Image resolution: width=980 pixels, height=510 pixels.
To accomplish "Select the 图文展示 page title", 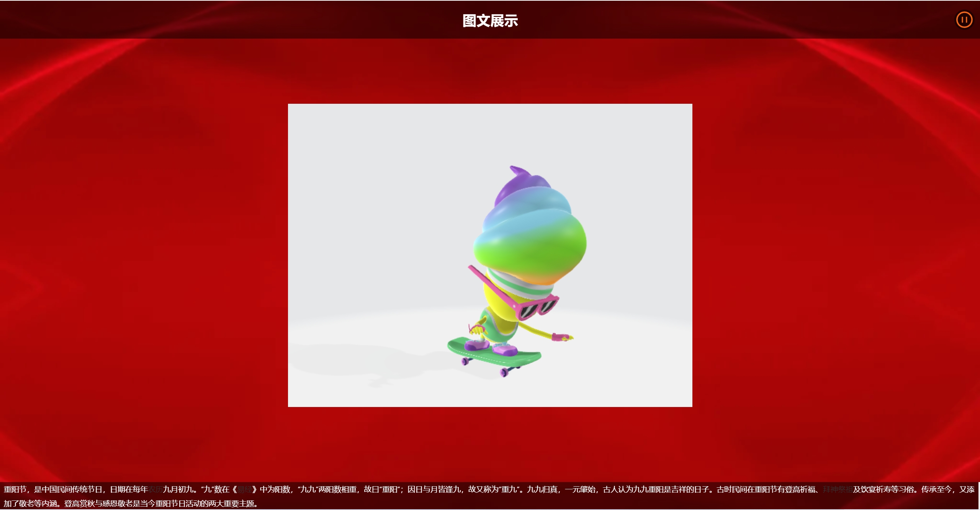I will [x=490, y=21].
